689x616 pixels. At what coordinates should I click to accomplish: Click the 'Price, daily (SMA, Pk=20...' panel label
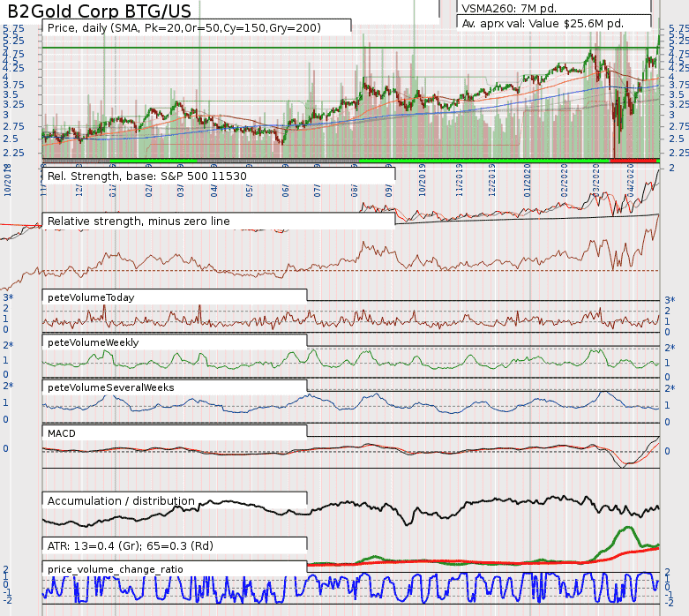184,27
